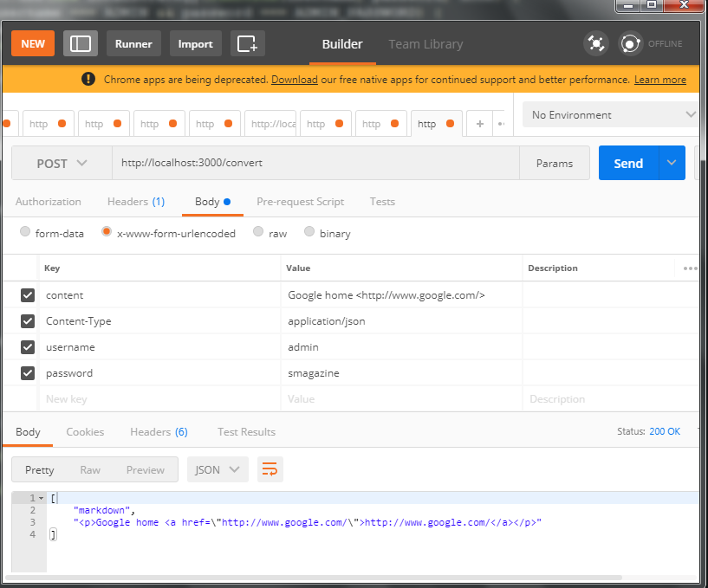Open the table columns three-dots menu
Image resolution: width=708 pixels, height=588 pixels.
coord(690,268)
